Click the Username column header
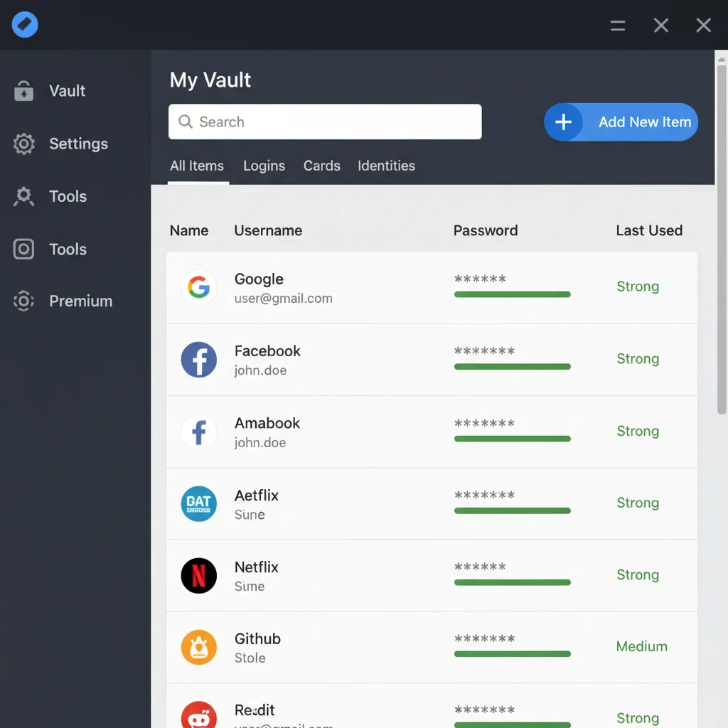This screenshot has width=728, height=728. coord(268,230)
